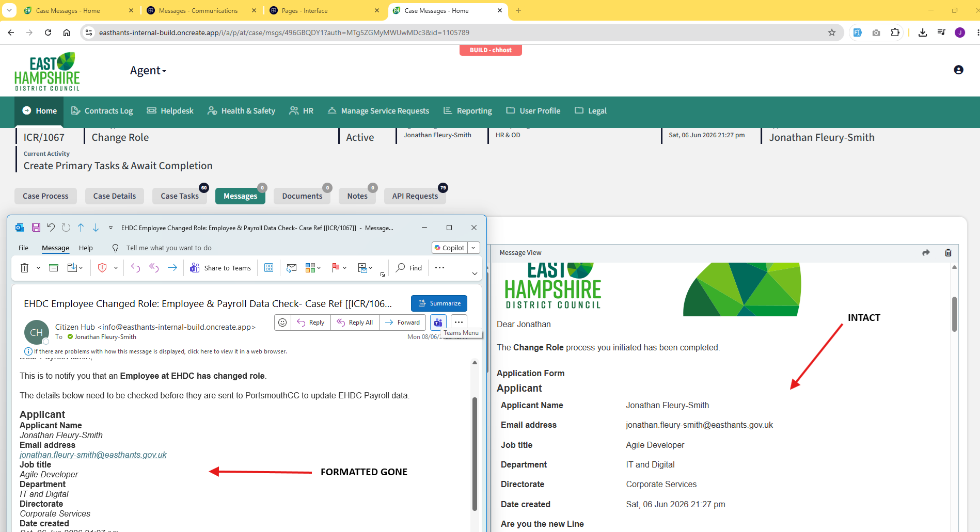Open the Copilot dropdown arrow
Screen dimensions: 980x532
473,248
